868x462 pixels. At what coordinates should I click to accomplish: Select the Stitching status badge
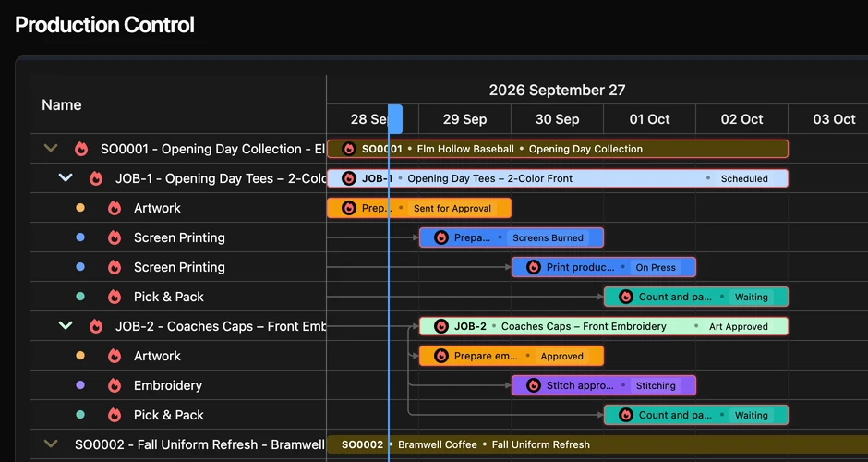(656, 385)
